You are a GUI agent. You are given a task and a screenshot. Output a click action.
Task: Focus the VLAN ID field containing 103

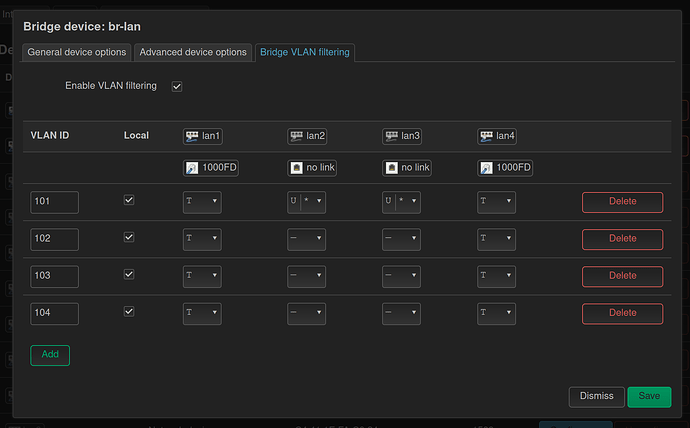point(55,276)
